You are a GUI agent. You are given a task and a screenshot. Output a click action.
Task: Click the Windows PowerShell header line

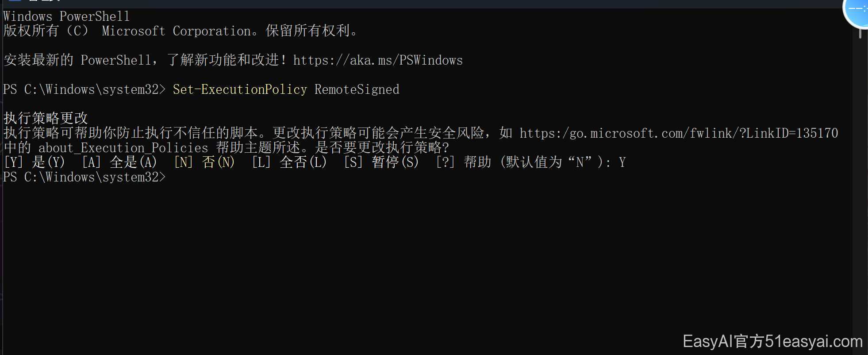click(66, 16)
